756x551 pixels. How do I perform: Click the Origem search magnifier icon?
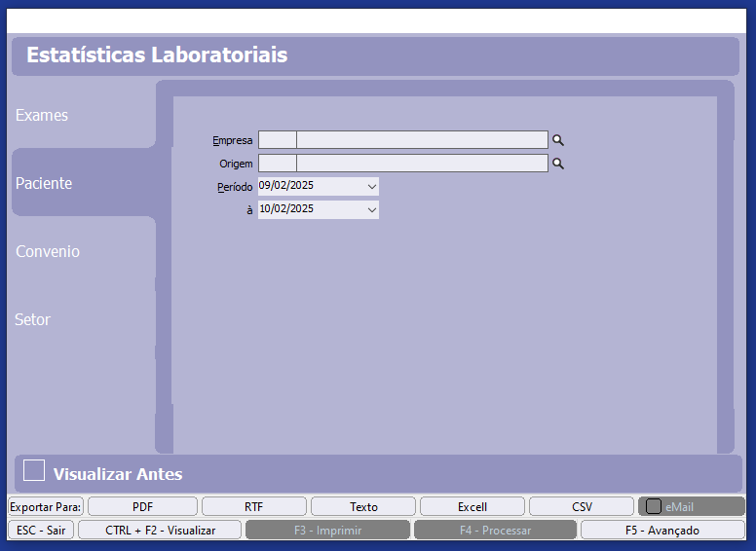coord(558,164)
